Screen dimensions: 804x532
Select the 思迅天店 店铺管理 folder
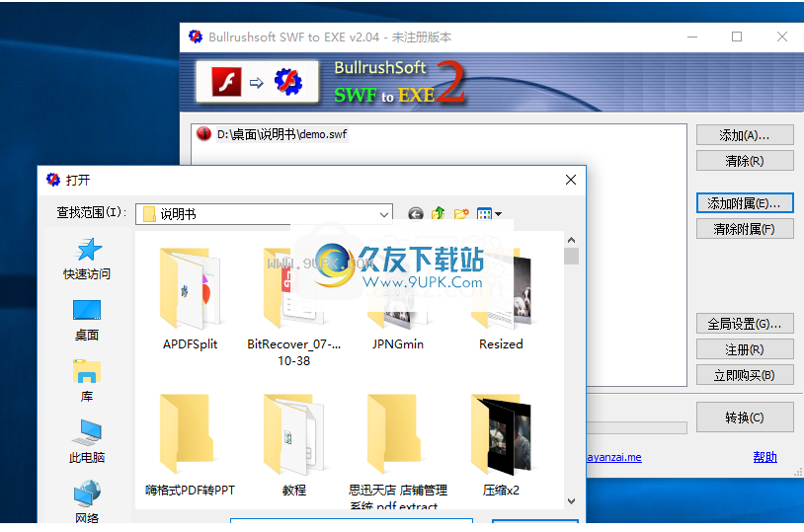tap(398, 451)
